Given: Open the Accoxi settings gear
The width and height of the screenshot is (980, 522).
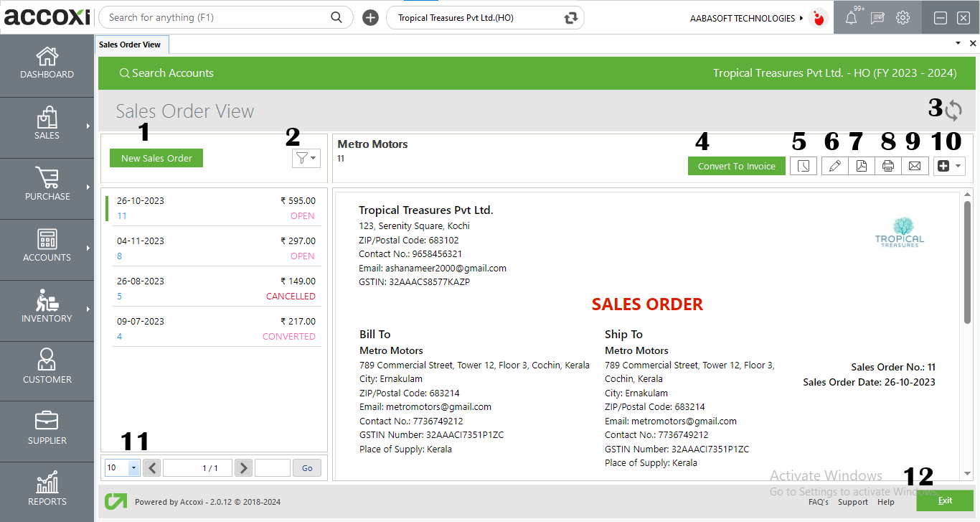Looking at the screenshot, I should 903,17.
